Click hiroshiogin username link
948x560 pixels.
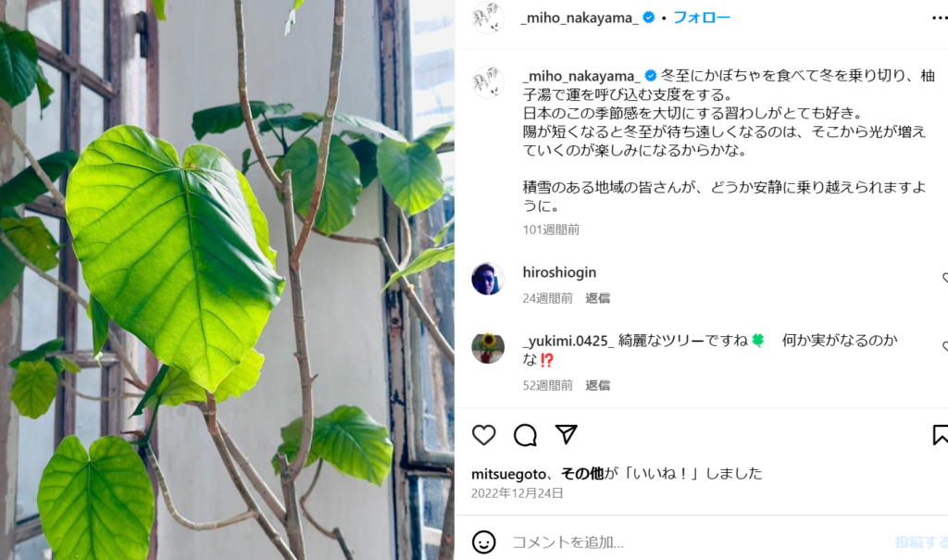[559, 273]
